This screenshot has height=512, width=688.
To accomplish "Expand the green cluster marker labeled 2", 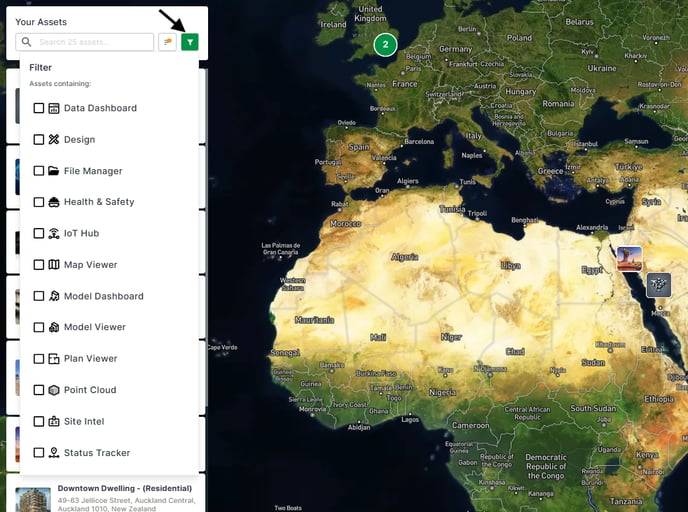I will 385,45.
